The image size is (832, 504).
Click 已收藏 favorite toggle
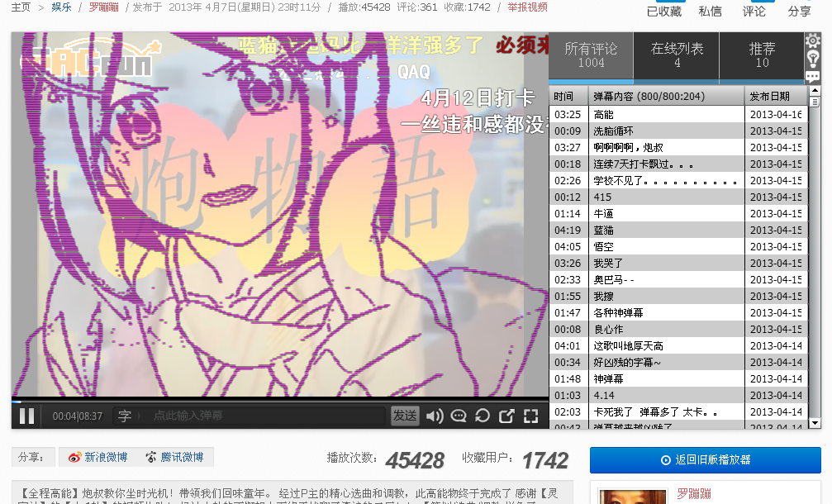(663, 11)
